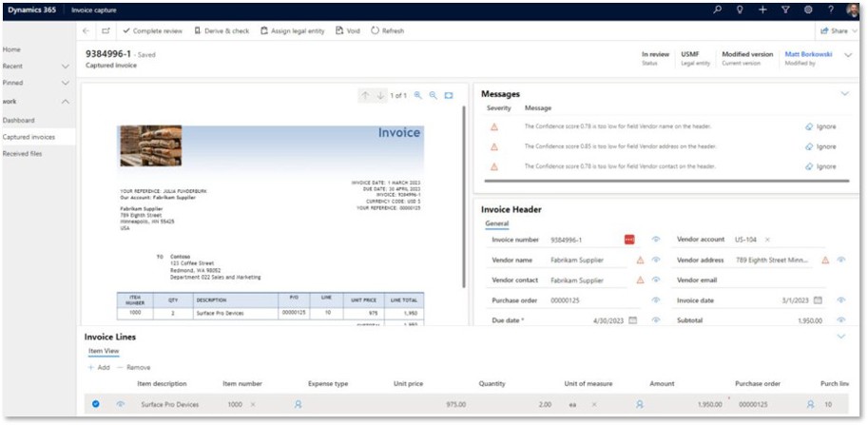Viewport: 868px width, 425px height.
Task: Go to previous invoice page arrow
Action: (365, 95)
